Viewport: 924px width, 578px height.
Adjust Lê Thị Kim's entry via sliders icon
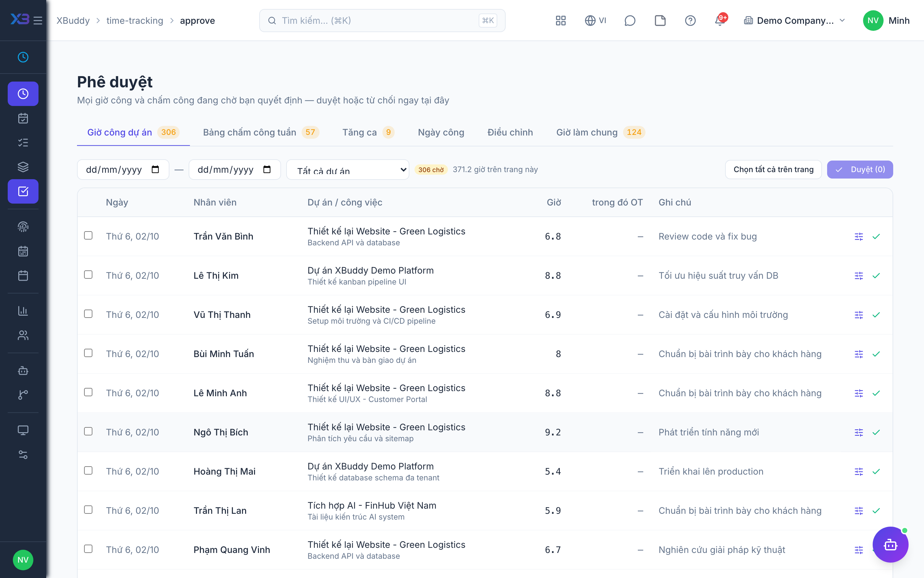(x=859, y=276)
